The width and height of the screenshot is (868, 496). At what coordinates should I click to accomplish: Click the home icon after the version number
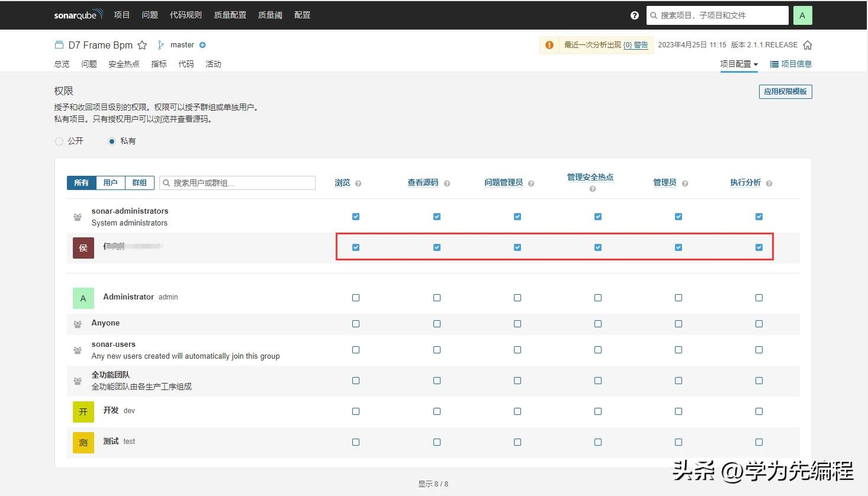(x=808, y=44)
